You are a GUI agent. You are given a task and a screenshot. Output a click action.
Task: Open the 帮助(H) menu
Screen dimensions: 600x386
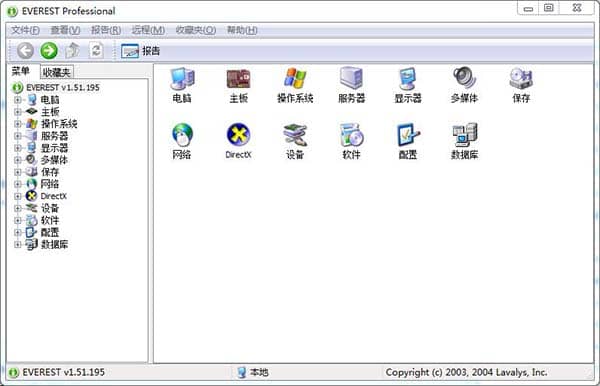pos(242,30)
